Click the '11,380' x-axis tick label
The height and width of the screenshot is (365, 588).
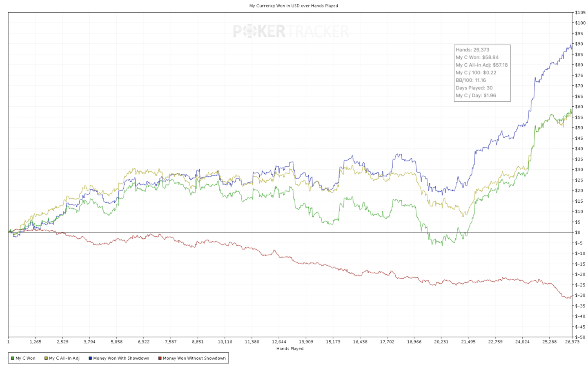pyautogui.click(x=252, y=342)
